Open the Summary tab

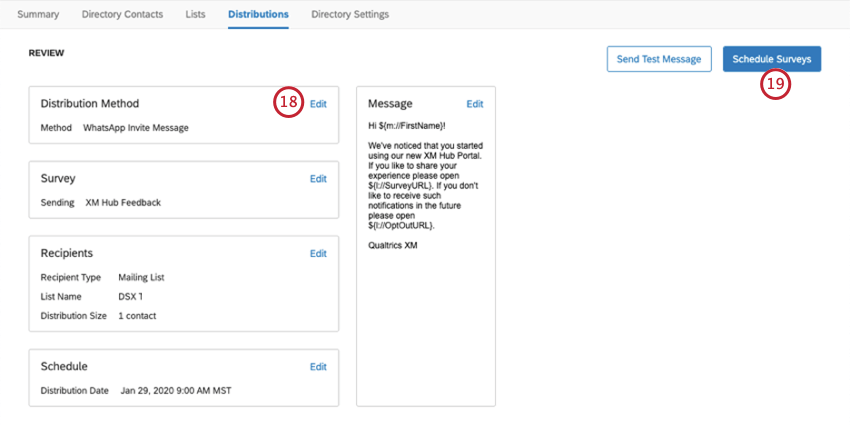click(x=38, y=15)
